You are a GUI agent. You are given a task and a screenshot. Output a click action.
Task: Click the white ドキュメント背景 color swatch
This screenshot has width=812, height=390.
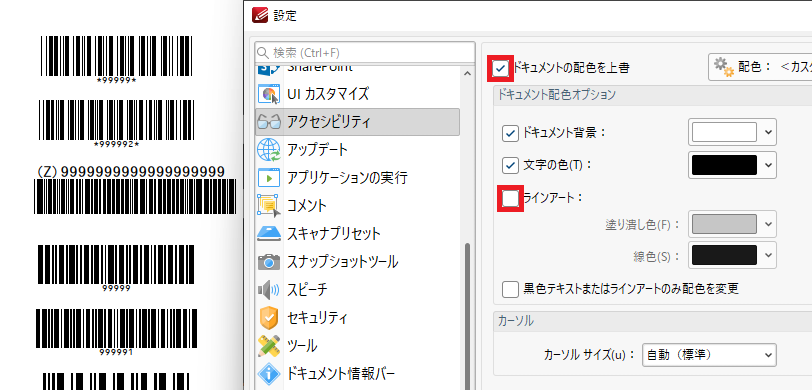724,133
